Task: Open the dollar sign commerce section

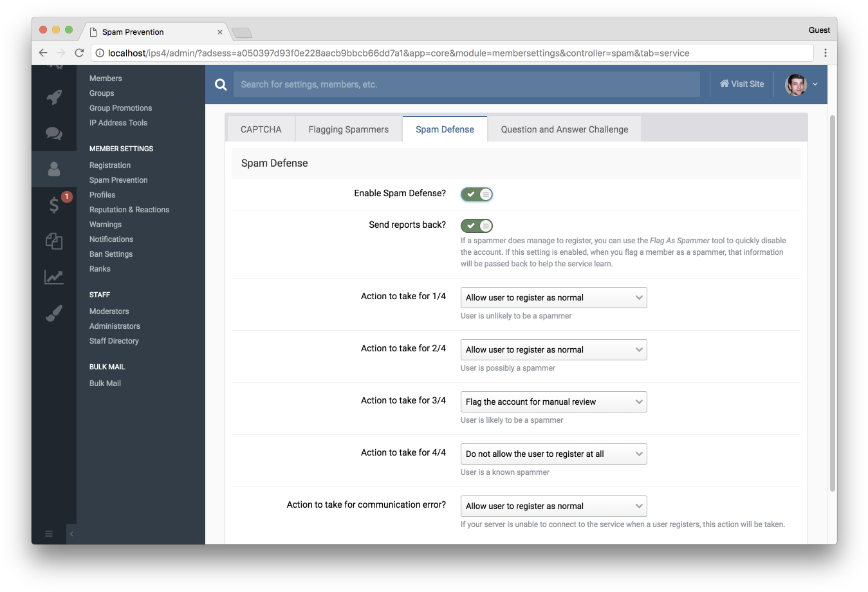Action: tap(54, 205)
